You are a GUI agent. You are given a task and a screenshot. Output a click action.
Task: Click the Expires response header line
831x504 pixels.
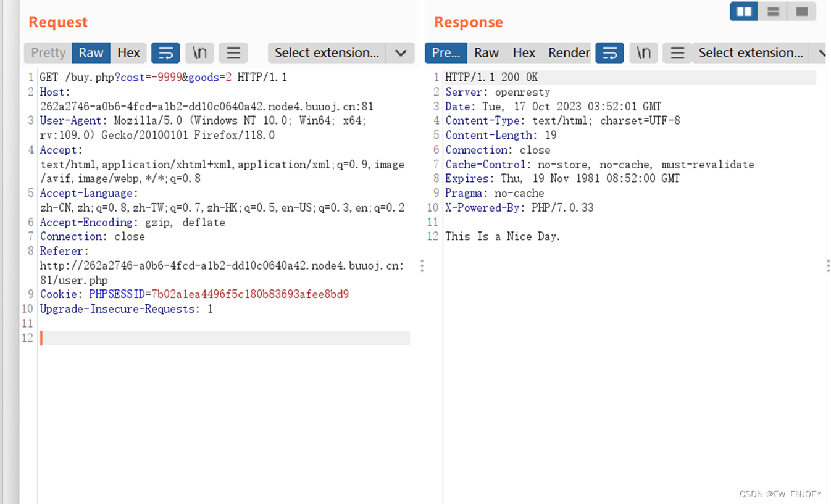click(562, 178)
